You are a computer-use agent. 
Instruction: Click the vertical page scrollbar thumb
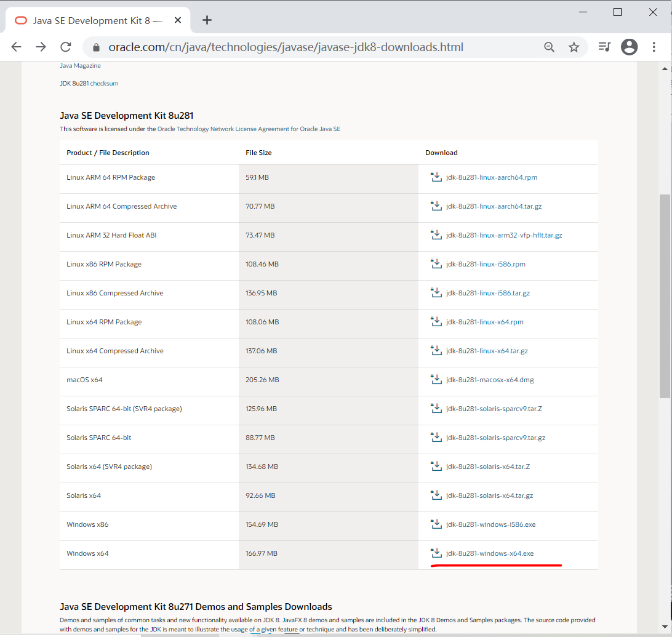[x=665, y=295]
